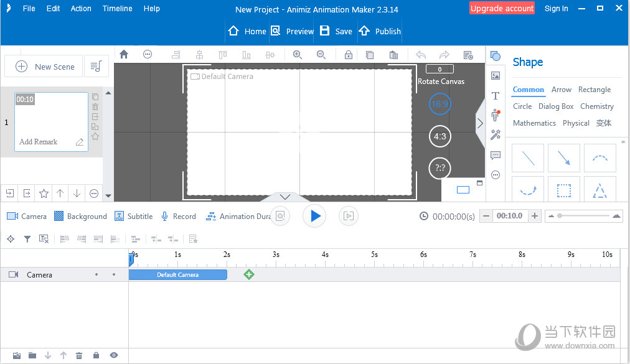Click the timeline filter funnel icon

click(27, 240)
